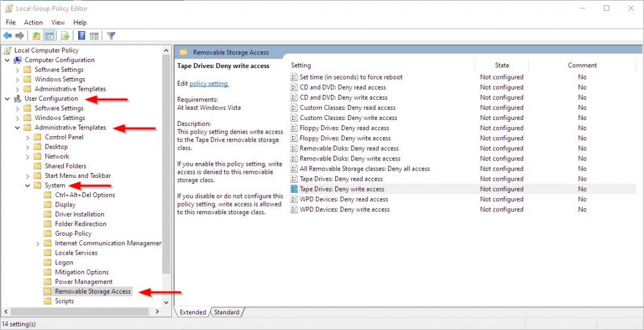Select the Group Policy tree folder
The height and width of the screenshot is (330, 644).
73,233
